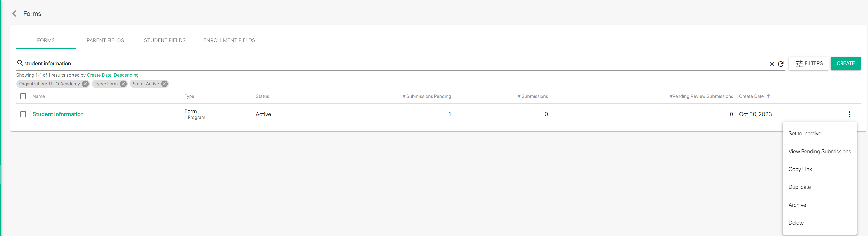This screenshot has width=868, height=236.
Task: Remove the Type: Form filter chip
Action: pyautogui.click(x=123, y=84)
